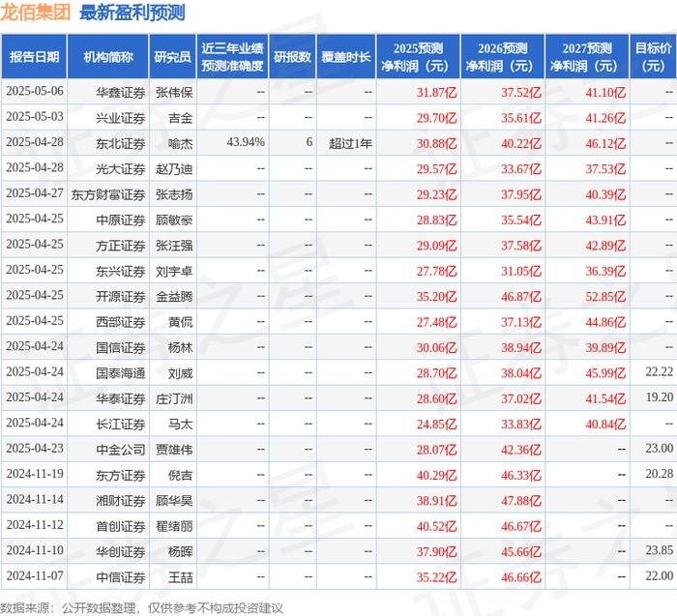The image size is (677, 616).
Task: Click the 19.20 target price
Action: [x=660, y=396]
